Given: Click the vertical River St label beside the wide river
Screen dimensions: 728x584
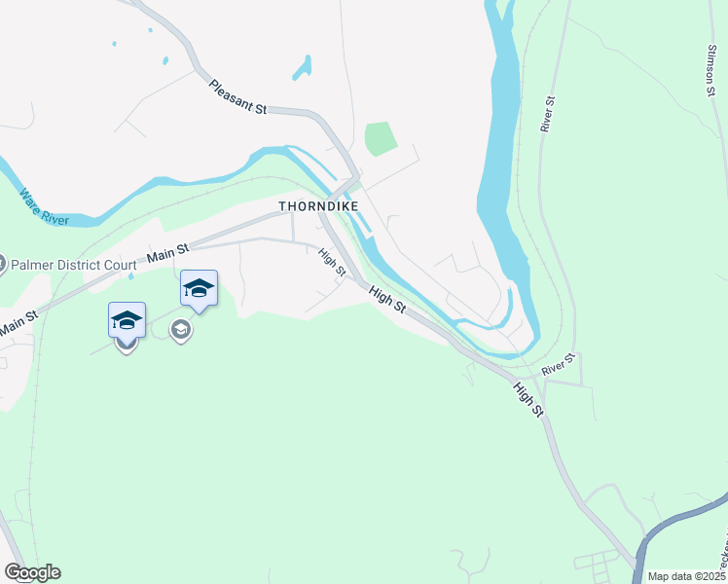Looking at the screenshot, I should tap(547, 114).
